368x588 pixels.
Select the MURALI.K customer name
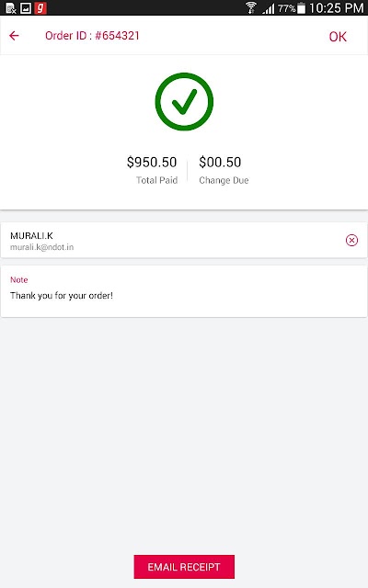31,235
